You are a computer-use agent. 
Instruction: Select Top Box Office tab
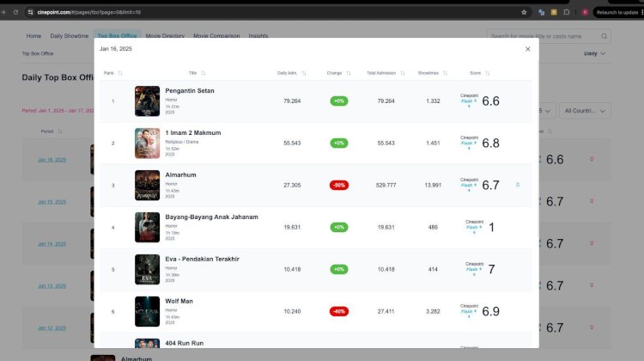point(117,35)
